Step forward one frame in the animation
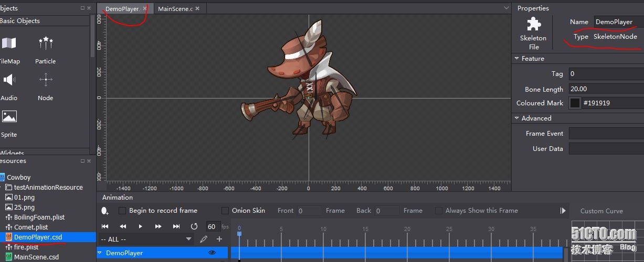 coord(158,226)
